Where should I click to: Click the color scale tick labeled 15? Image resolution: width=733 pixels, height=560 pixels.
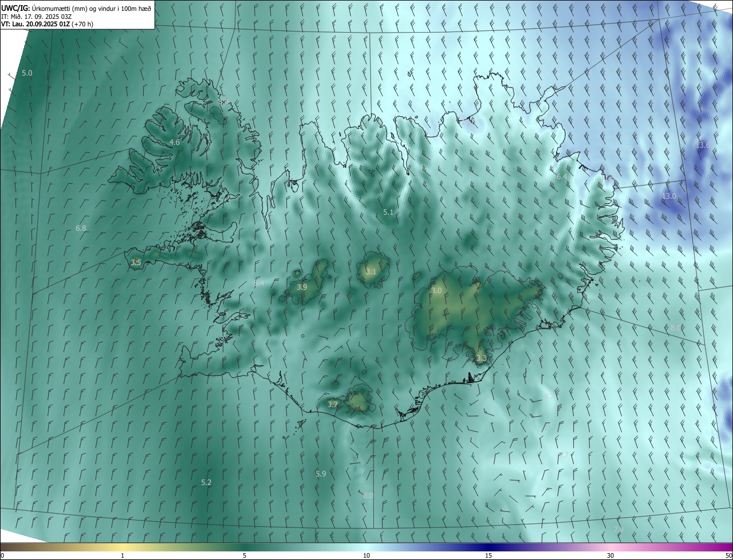click(488, 556)
